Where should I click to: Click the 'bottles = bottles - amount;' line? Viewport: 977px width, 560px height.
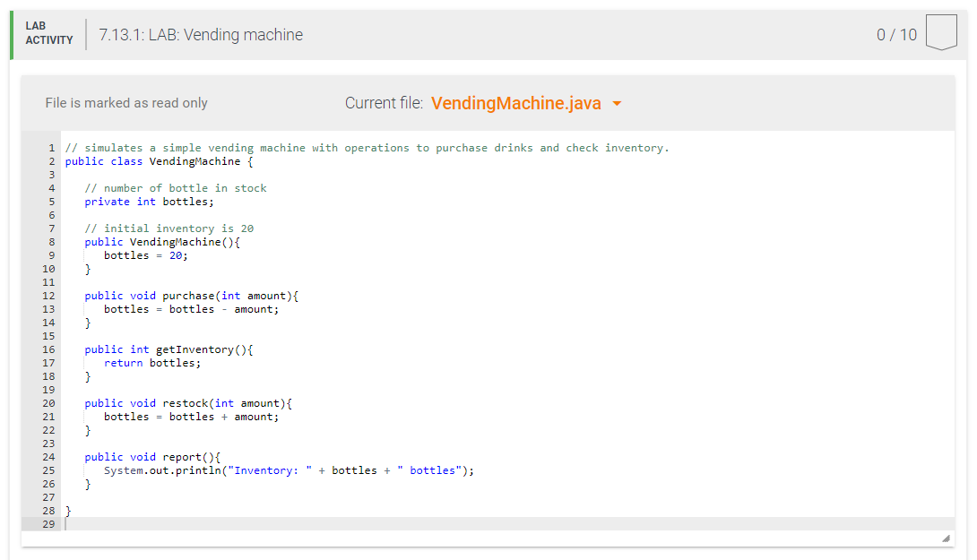click(x=191, y=310)
